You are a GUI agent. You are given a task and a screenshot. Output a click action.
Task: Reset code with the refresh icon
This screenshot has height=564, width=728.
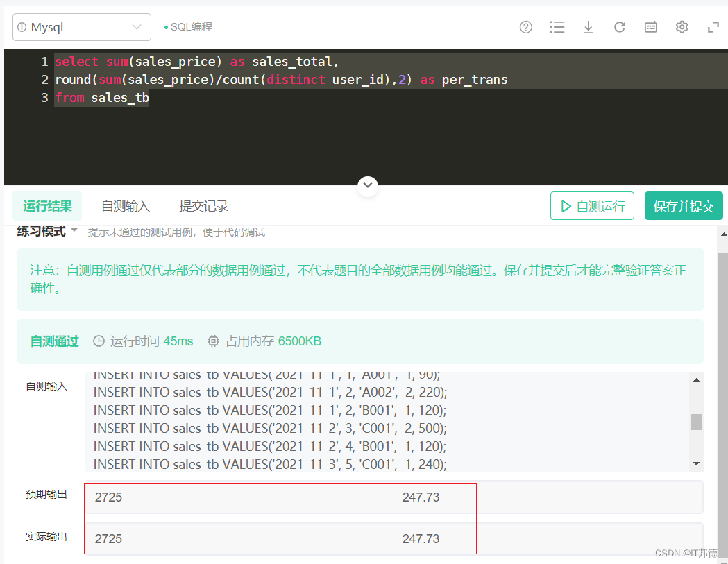[620, 27]
